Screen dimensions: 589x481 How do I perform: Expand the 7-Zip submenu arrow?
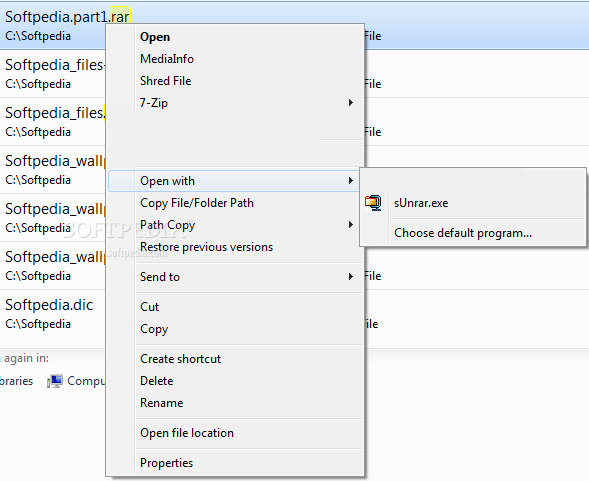coord(350,103)
